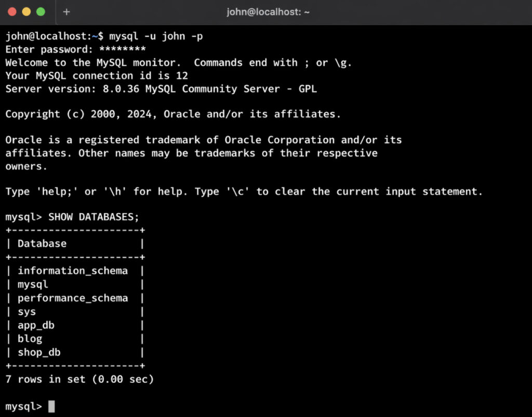Click the shop_db database entry
Screen dimensions: 532x417
click(x=38, y=352)
